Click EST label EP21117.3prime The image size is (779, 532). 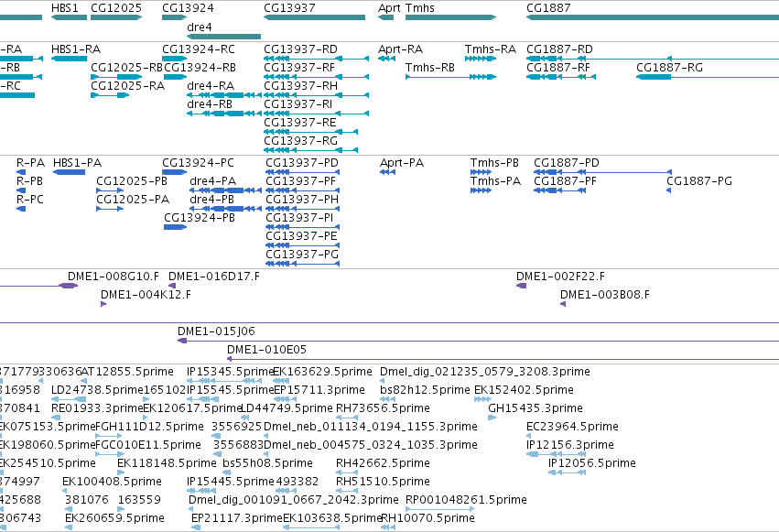pyautogui.click(x=236, y=518)
